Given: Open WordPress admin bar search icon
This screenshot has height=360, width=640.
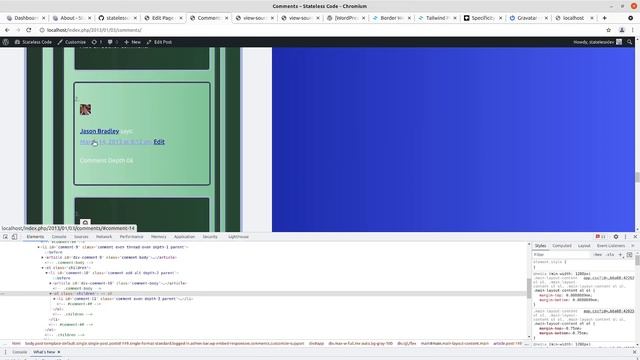Looking at the screenshot, I should tap(630, 42).
